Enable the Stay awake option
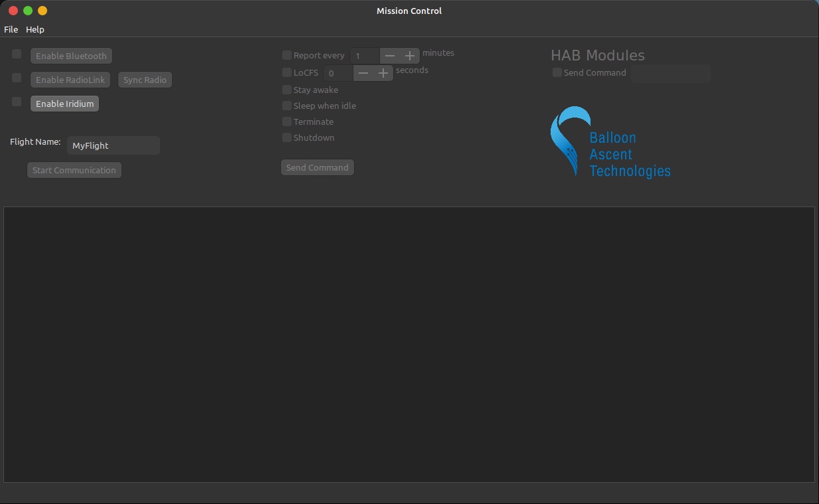Image resolution: width=819 pixels, height=504 pixels. pos(287,90)
